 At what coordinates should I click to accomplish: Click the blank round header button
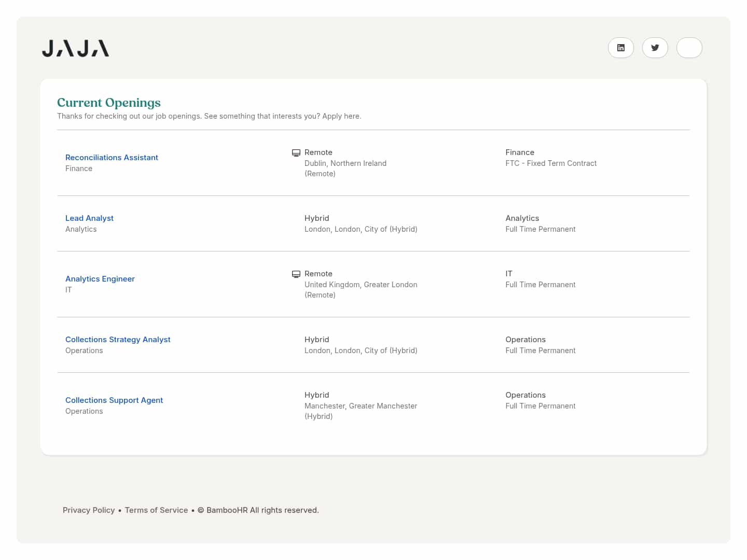click(689, 48)
